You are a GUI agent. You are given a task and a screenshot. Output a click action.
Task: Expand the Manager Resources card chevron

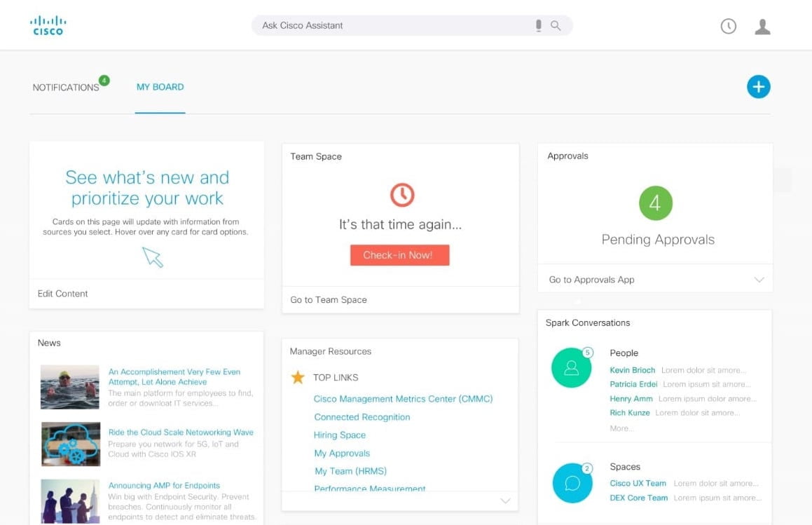pyautogui.click(x=505, y=500)
